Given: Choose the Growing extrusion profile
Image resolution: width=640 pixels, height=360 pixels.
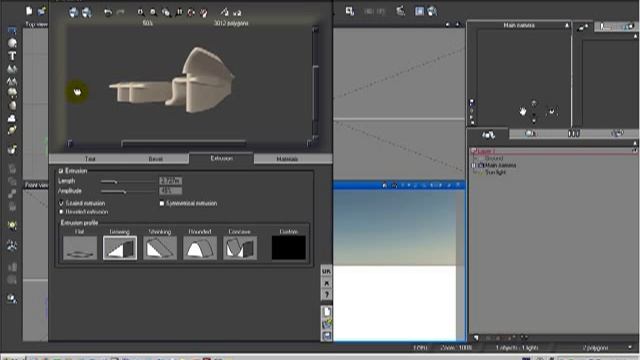Looking at the screenshot, I should 120,248.
